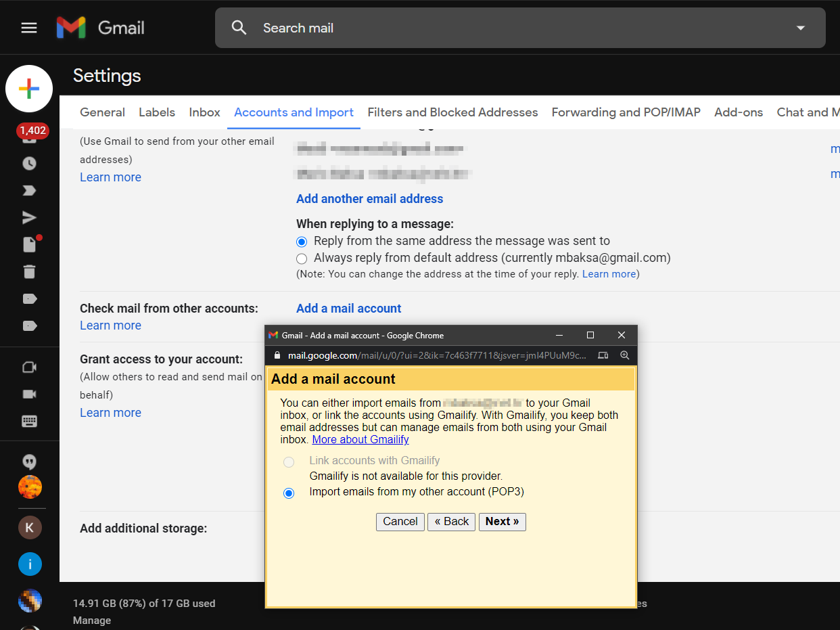Click the blue i contact avatar
This screenshot has width=840, height=630.
point(30,564)
